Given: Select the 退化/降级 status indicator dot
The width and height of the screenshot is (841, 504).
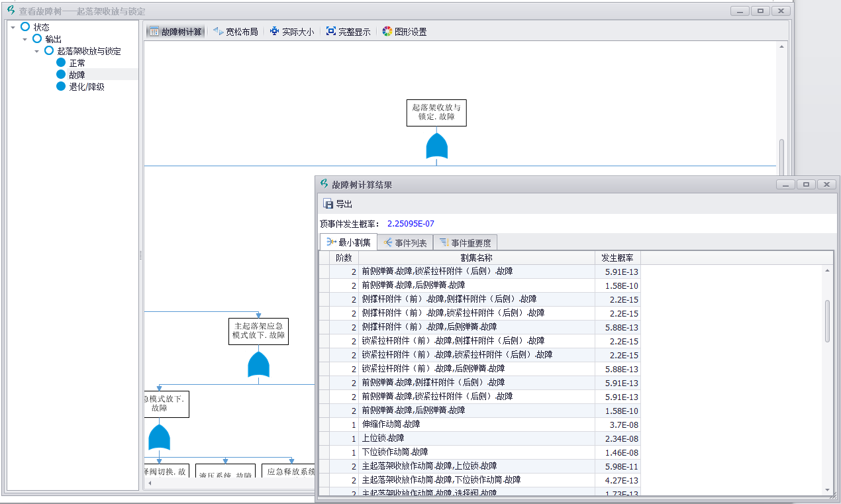Looking at the screenshot, I should (60, 85).
